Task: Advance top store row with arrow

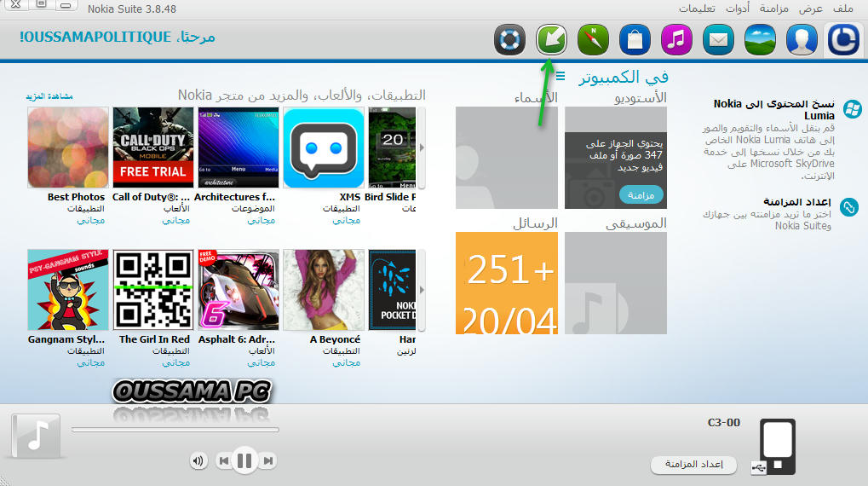Action: [422, 148]
